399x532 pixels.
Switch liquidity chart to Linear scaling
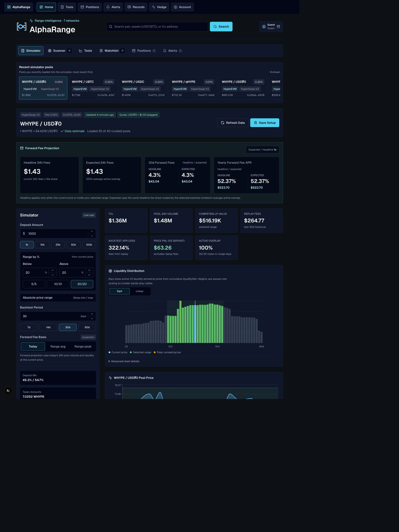click(140, 291)
